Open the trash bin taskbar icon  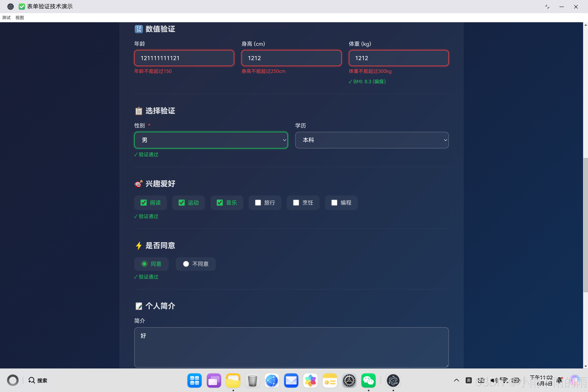[253, 380]
